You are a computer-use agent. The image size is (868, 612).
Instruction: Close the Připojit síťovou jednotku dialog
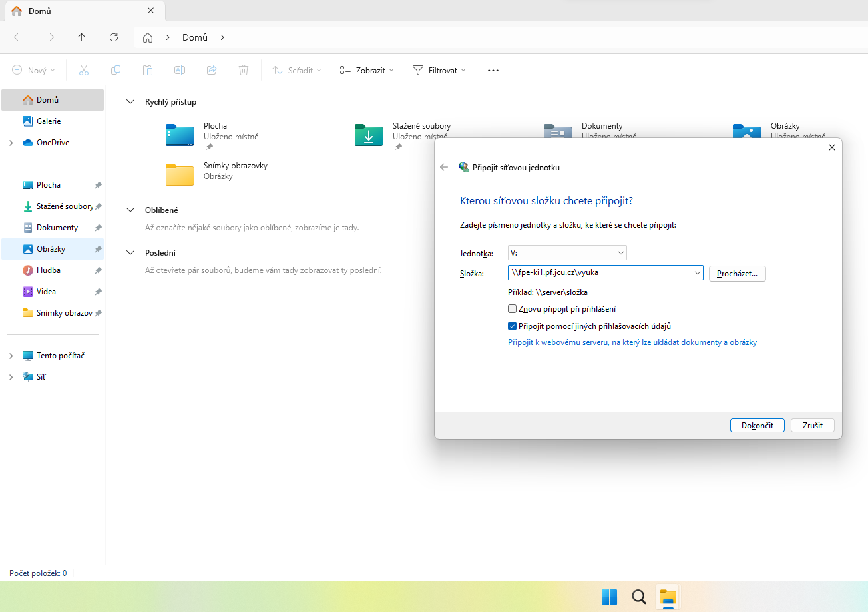point(831,147)
